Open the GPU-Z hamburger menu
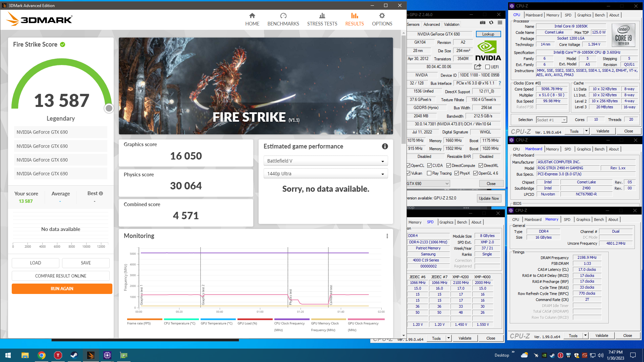The image size is (644, 362). coord(500,23)
